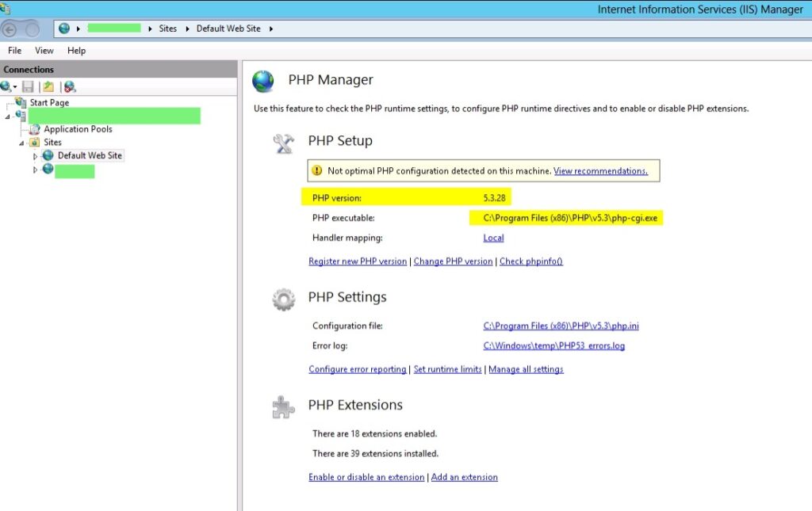Click Configure error reporting link
The width and height of the screenshot is (812, 511).
point(358,369)
